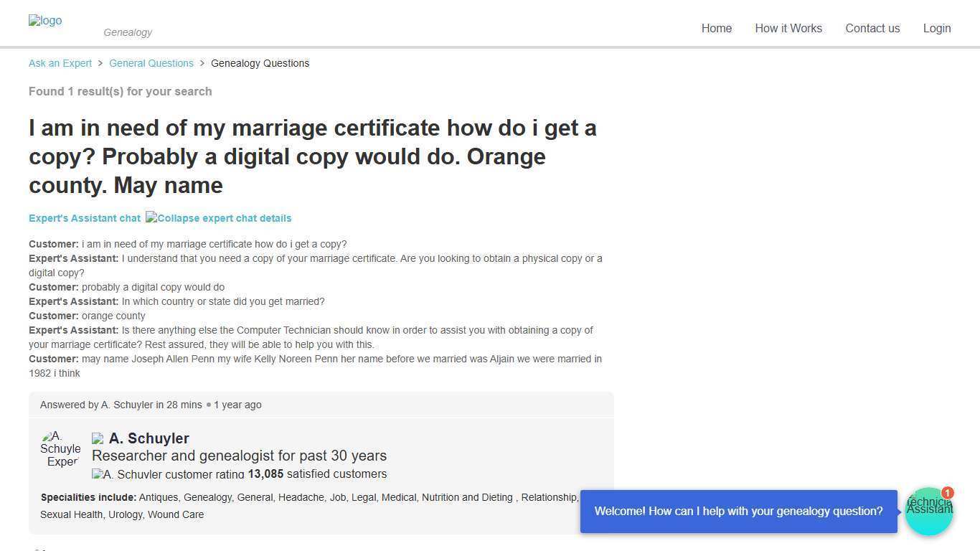Viewport: 980px width, 551px height.
Task: Click the expert name A. Schuyler
Action: [149, 438]
